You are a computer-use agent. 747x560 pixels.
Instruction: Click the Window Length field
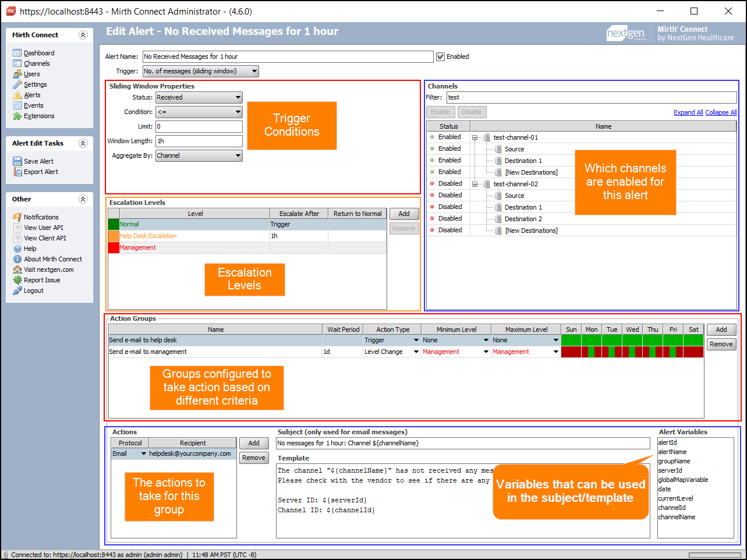pyautogui.click(x=199, y=141)
